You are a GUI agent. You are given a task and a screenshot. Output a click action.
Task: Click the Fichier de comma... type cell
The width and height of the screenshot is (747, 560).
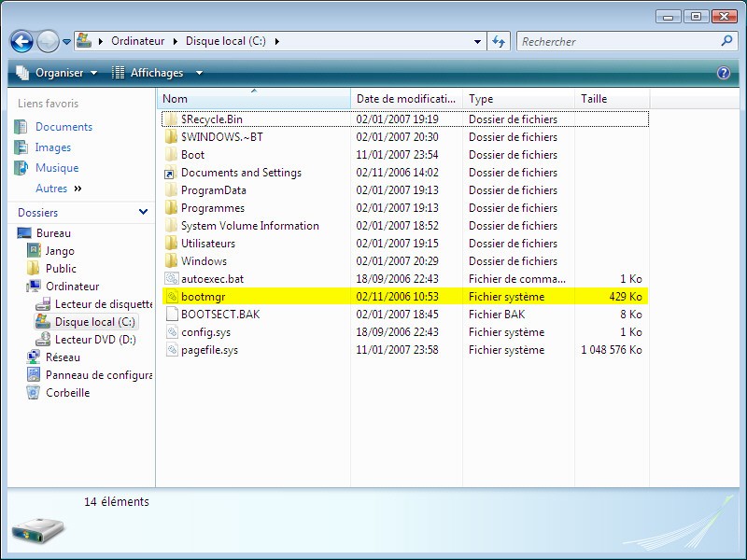coord(517,279)
